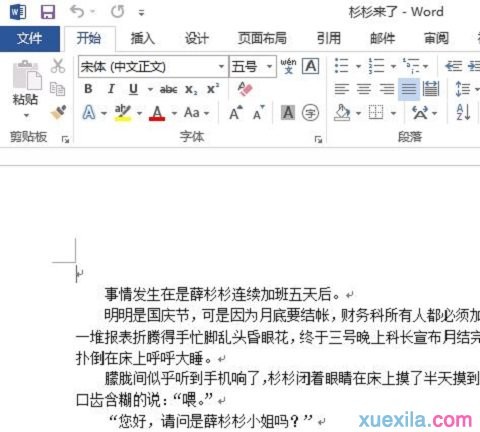Click the Phonetic Guide wén icon
480x432 pixels.
[x=288, y=66]
